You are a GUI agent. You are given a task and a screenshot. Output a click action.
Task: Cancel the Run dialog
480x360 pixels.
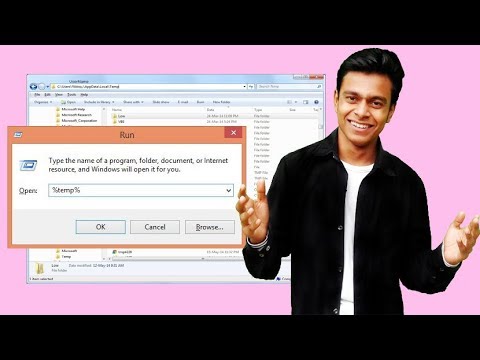pyautogui.click(x=155, y=227)
